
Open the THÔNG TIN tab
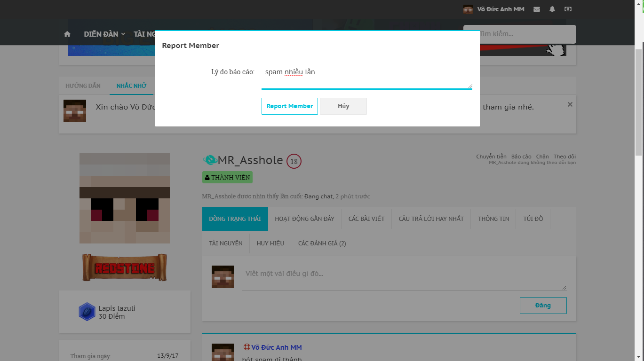coord(493,219)
